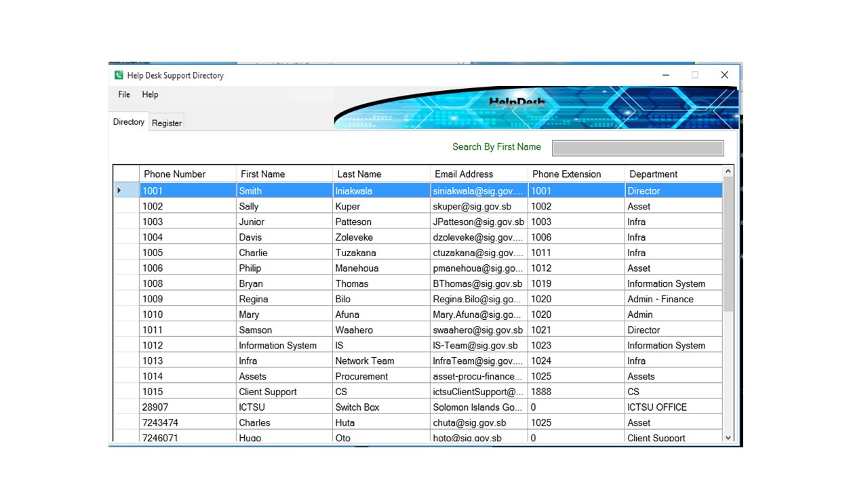
Task: Open the Help menu
Action: pos(150,94)
